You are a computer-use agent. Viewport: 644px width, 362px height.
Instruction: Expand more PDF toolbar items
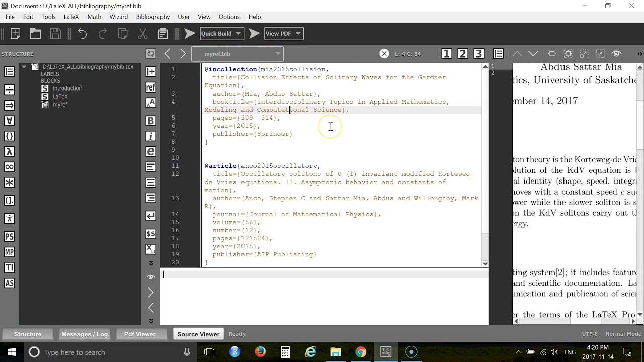tap(640, 54)
